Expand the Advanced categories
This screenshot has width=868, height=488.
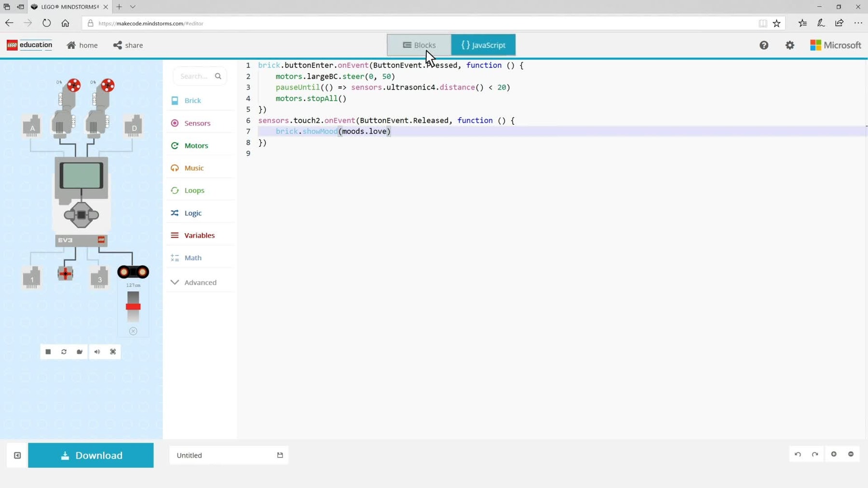point(200,282)
